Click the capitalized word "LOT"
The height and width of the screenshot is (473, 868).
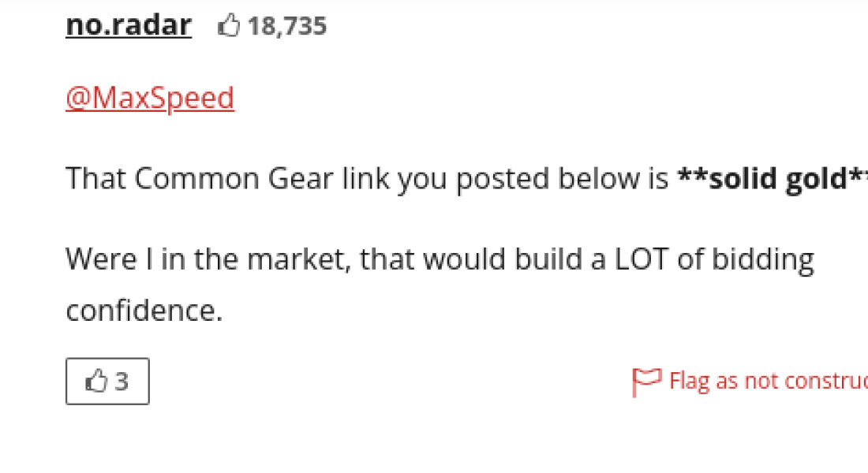point(642,259)
